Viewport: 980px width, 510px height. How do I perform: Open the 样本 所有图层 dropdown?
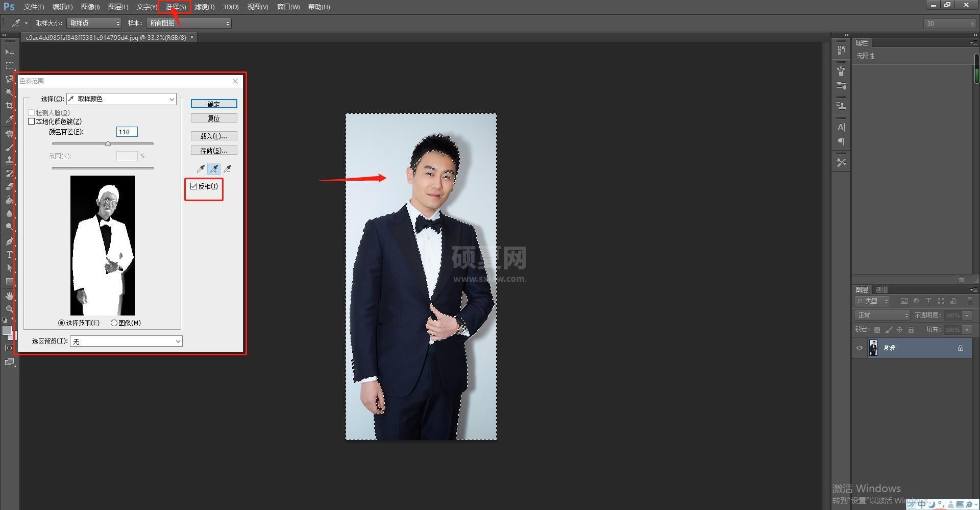(x=189, y=23)
